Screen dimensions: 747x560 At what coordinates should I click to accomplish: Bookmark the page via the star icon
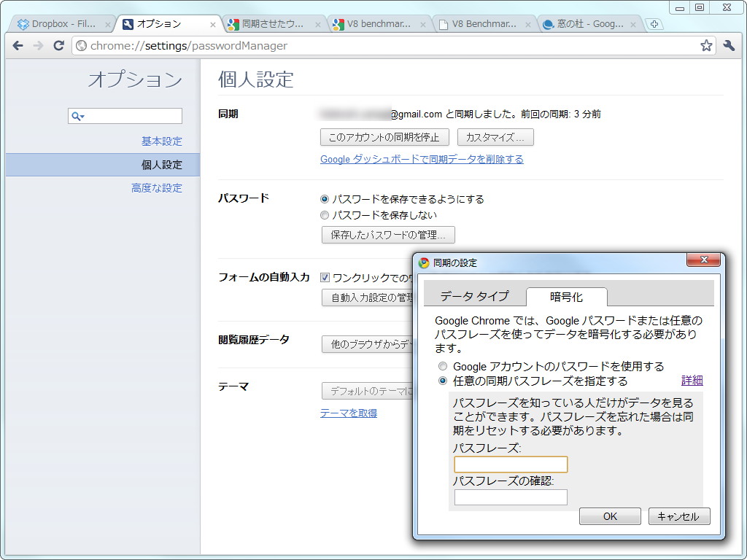705,45
